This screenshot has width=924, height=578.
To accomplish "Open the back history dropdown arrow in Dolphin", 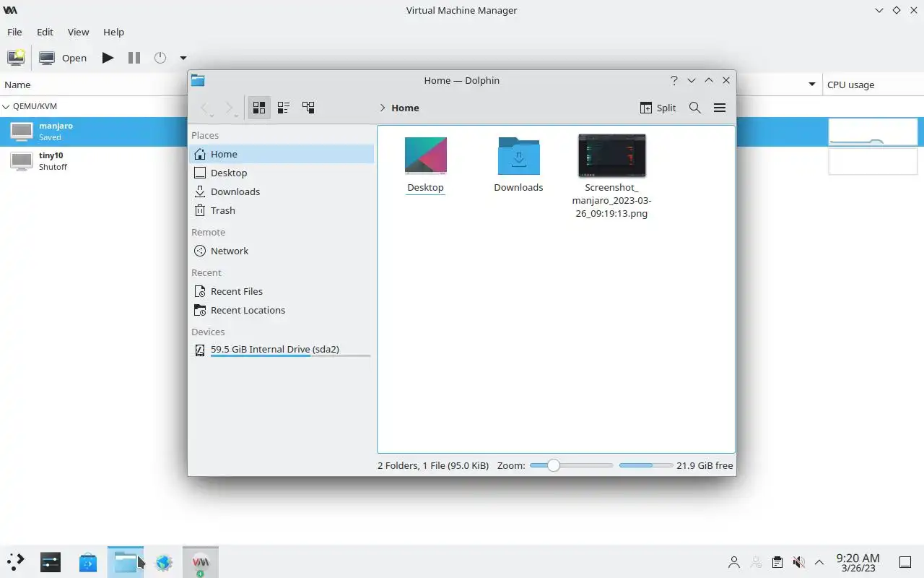I will tap(212, 116).
